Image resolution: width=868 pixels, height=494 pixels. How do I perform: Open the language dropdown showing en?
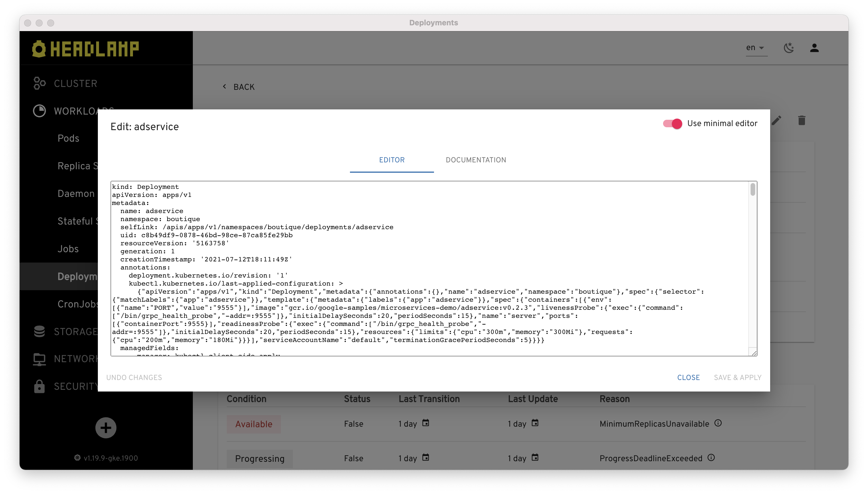tap(755, 48)
